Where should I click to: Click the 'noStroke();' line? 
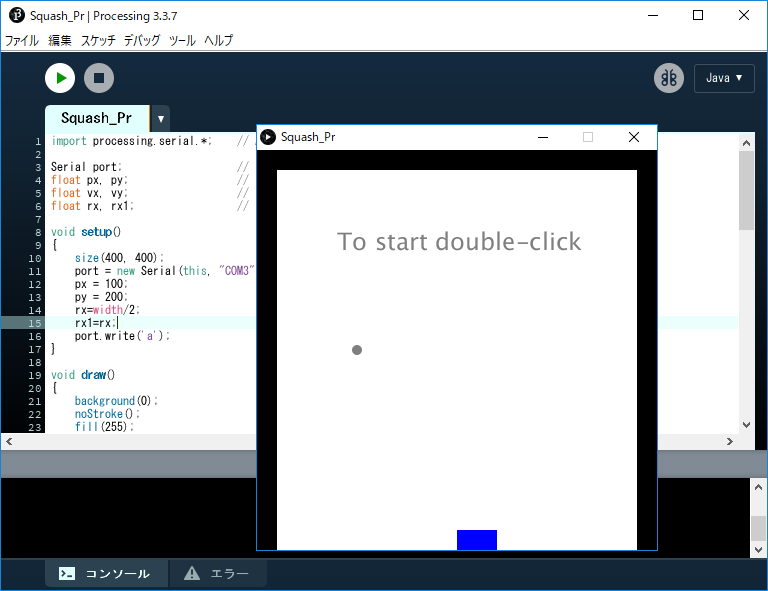pyautogui.click(x=107, y=414)
